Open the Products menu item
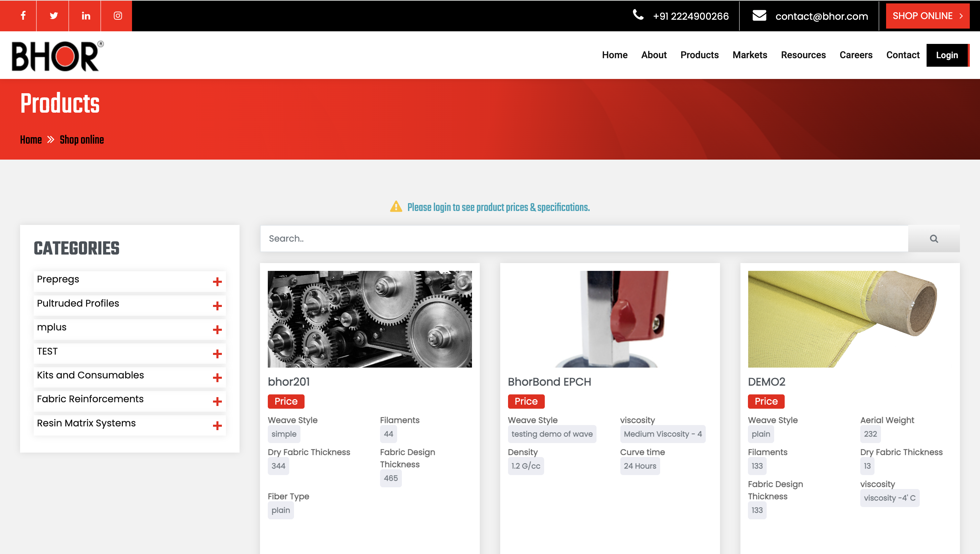Viewport: 980px width, 554px height. [699, 55]
